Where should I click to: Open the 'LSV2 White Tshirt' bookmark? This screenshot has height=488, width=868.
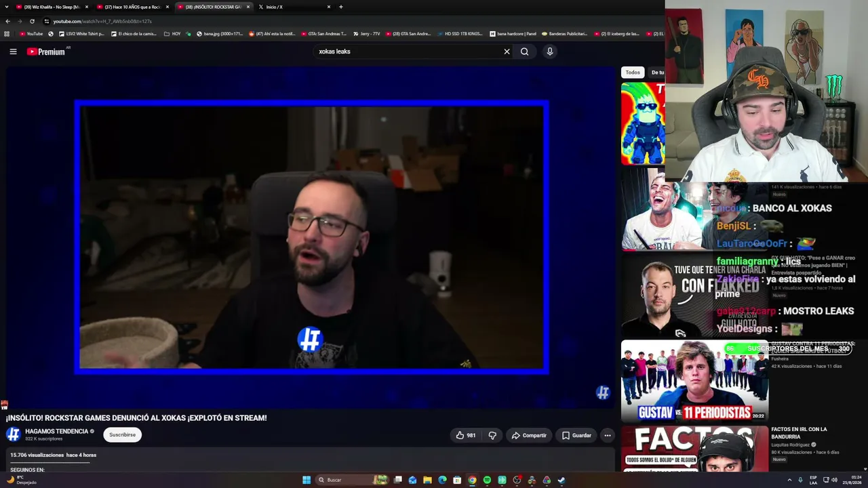81,33
